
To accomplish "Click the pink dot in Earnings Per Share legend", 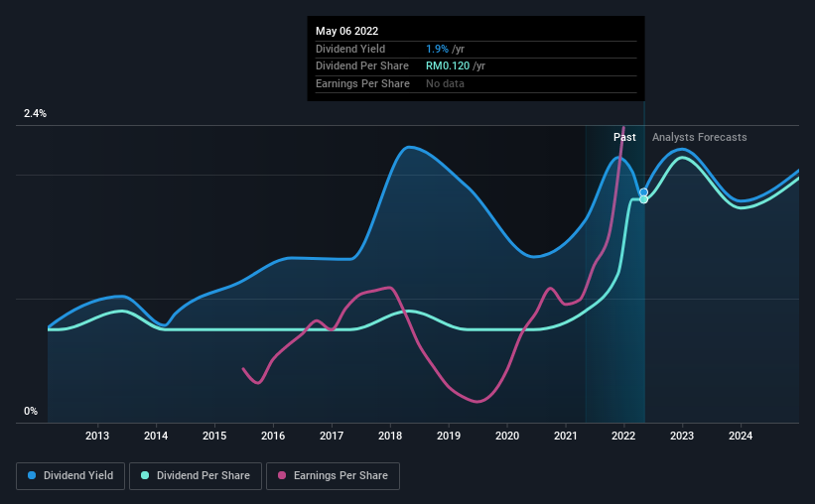I will (282, 475).
